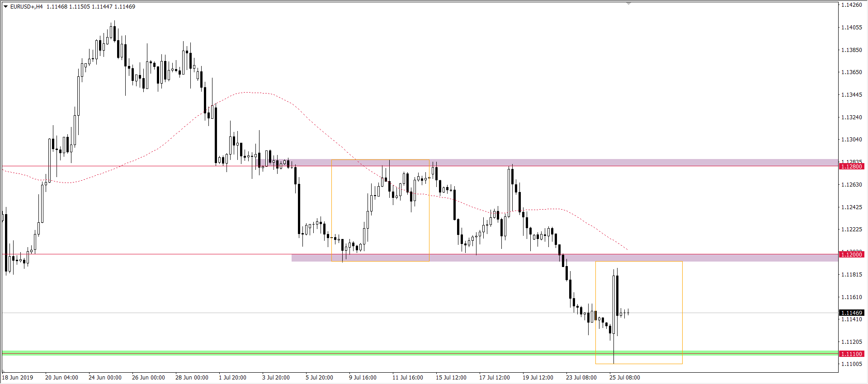
Task: Click the "25 Jul 08:00" time axis label
Action: click(624, 378)
